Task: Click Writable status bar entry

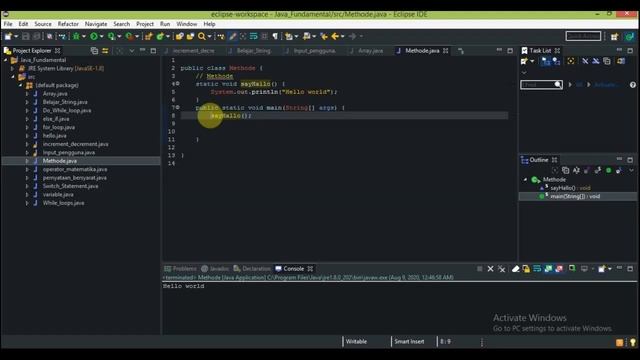Action: pos(356,342)
